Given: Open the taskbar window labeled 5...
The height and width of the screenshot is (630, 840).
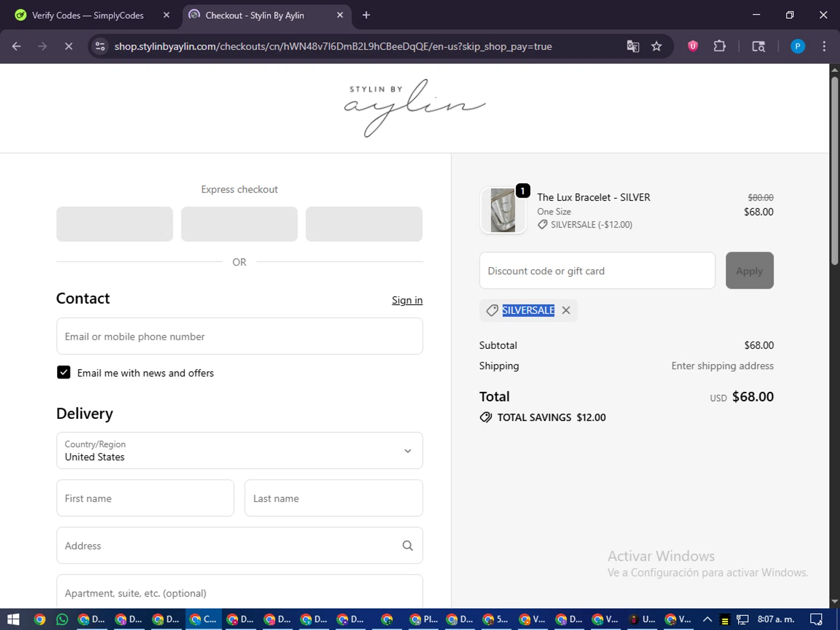Looking at the screenshot, I should click(x=496, y=619).
